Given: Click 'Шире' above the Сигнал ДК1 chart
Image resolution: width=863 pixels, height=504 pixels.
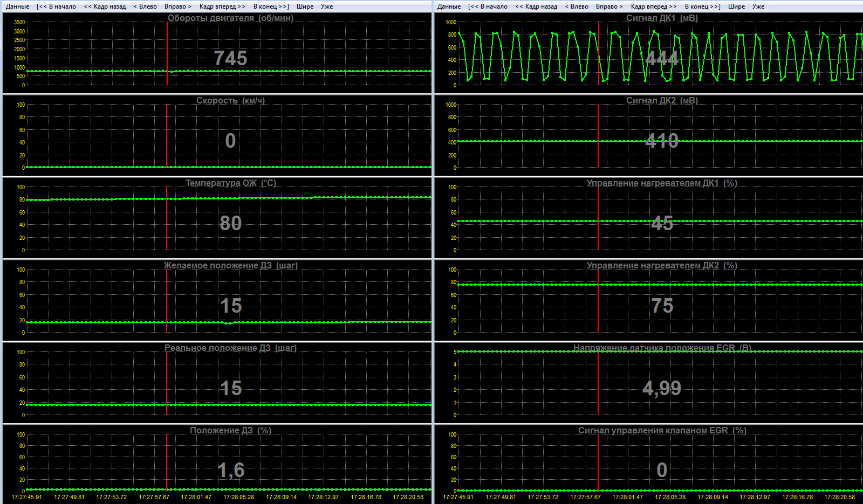Looking at the screenshot, I should click(736, 6).
